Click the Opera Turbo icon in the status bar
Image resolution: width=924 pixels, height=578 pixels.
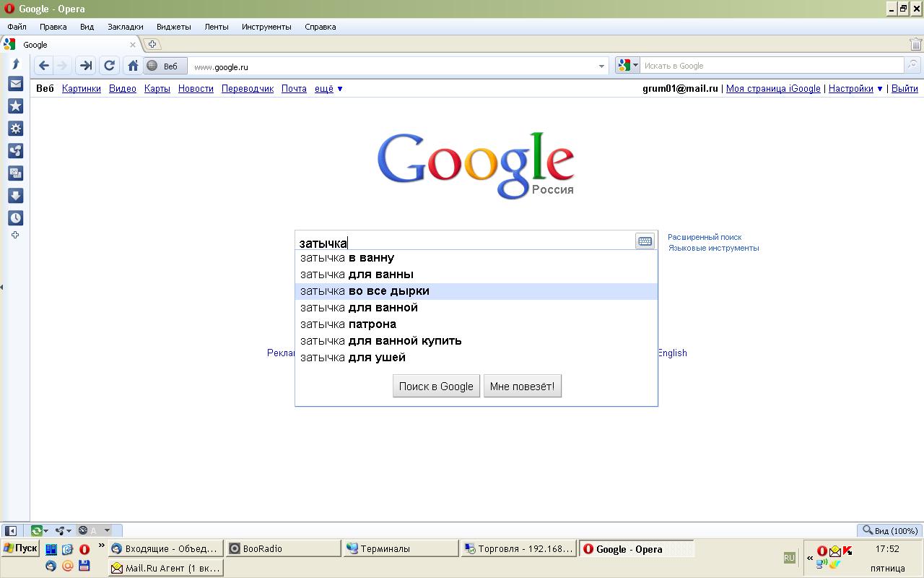(x=83, y=530)
